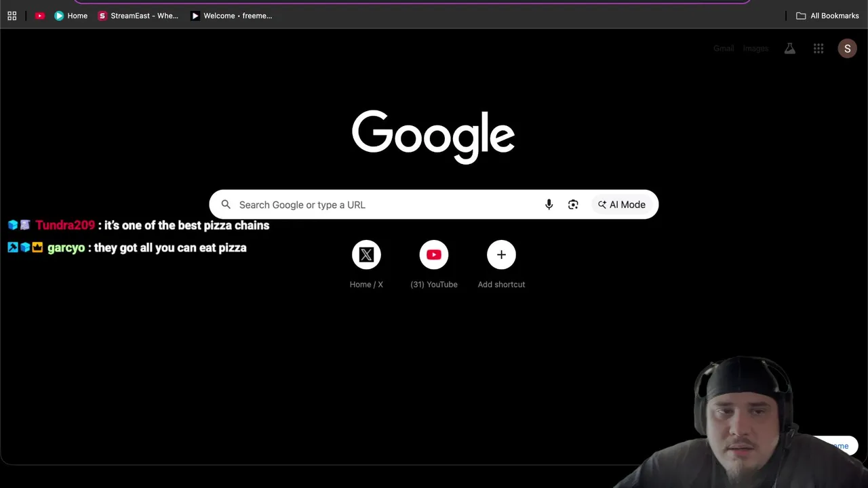Open the Google account avatar S
The image size is (868, 488).
tap(847, 49)
